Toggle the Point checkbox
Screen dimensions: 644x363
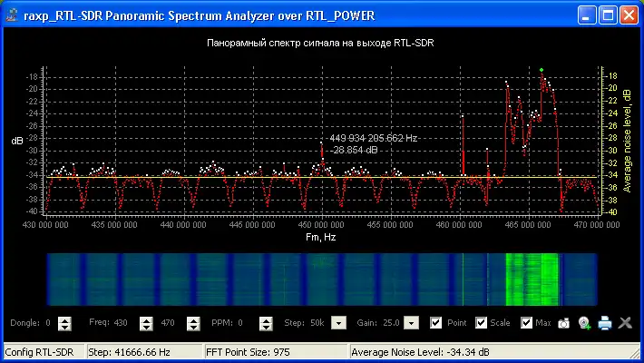point(435,323)
